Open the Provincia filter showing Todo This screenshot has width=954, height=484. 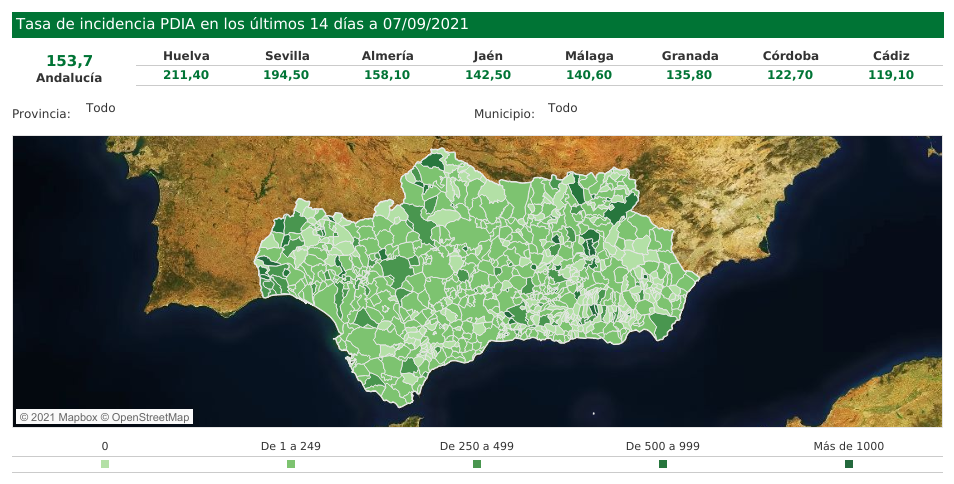coord(100,108)
